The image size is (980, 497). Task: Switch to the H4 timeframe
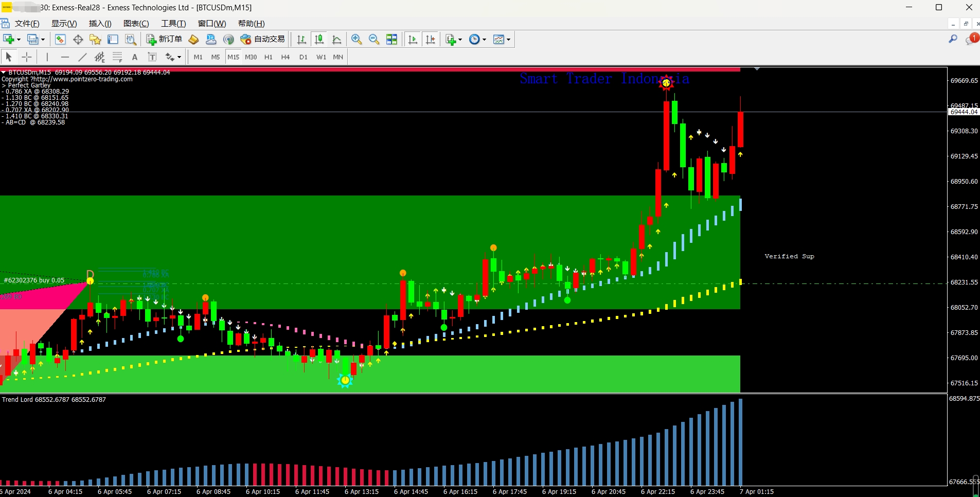tap(286, 57)
